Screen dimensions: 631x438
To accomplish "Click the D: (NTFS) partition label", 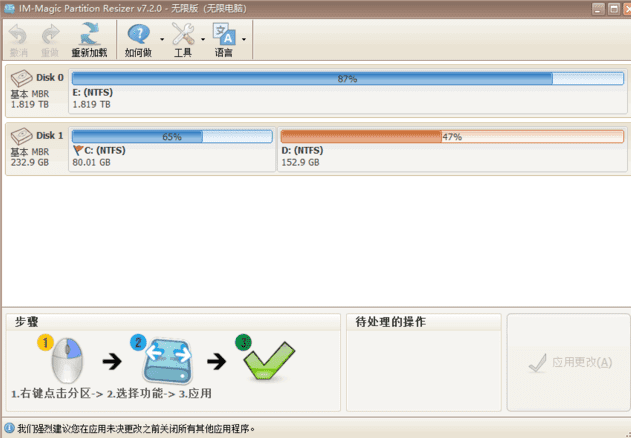I will coord(302,151).
